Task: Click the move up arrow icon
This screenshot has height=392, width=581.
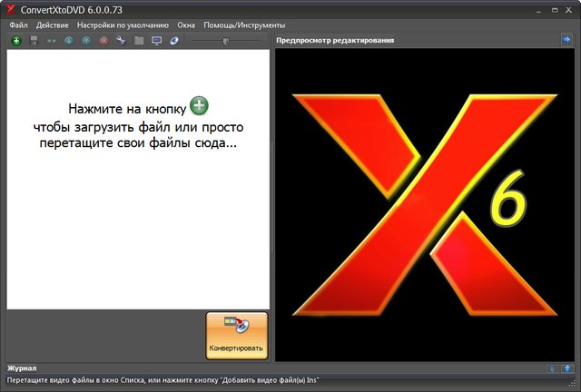Action: click(86, 41)
